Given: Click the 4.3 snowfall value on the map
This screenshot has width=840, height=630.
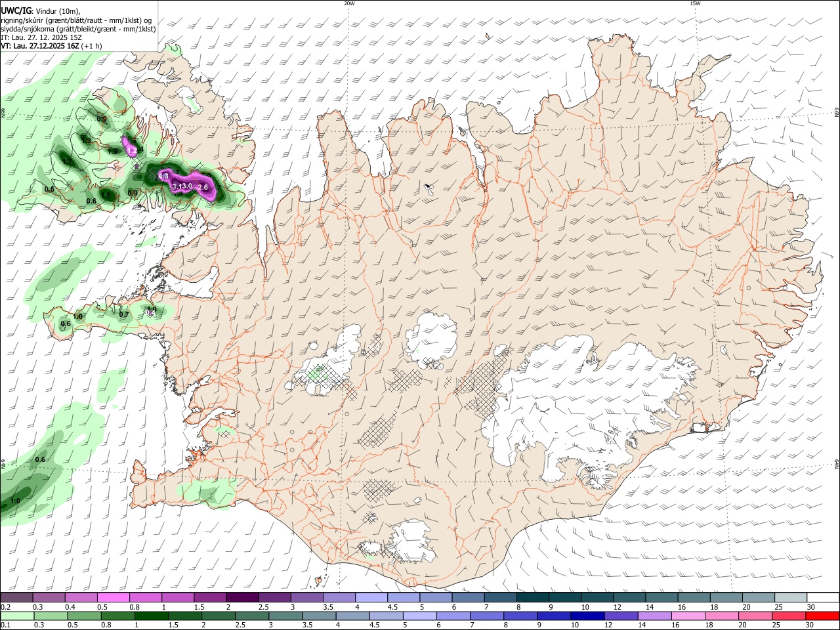Looking at the screenshot, I should [x=163, y=177].
